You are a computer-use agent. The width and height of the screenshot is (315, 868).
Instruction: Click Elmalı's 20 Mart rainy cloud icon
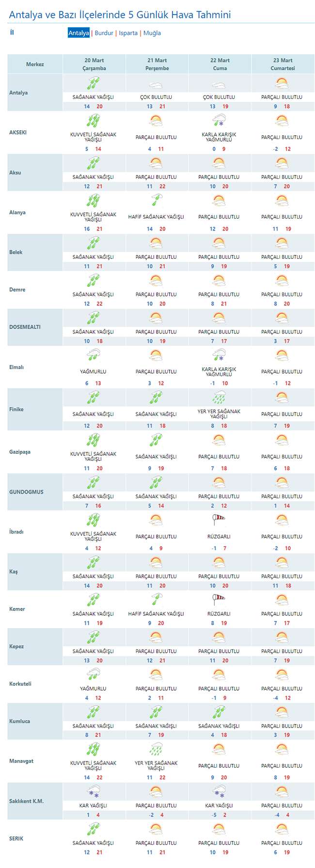pos(93,355)
